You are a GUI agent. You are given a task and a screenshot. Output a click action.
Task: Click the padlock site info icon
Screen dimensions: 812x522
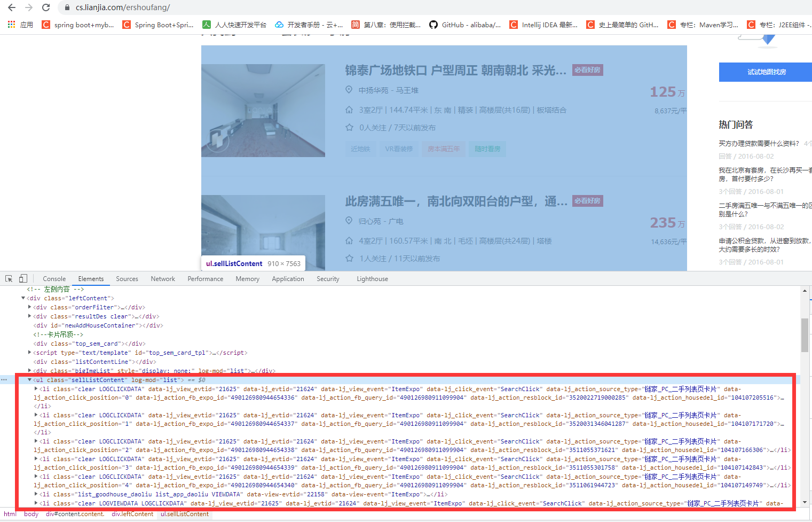coord(67,7)
